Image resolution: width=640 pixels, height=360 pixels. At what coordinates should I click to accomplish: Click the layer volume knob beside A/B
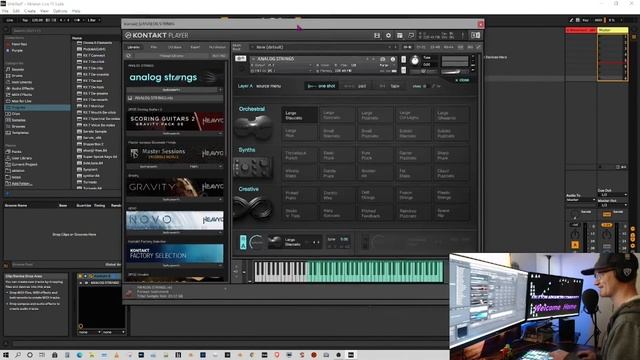pyautogui.click(x=257, y=242)
